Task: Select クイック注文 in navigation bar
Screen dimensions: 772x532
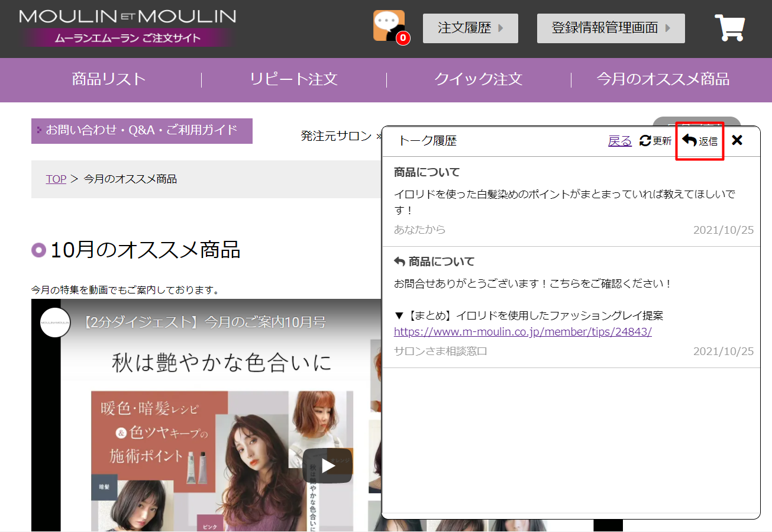Action: [x=478, y=79]
